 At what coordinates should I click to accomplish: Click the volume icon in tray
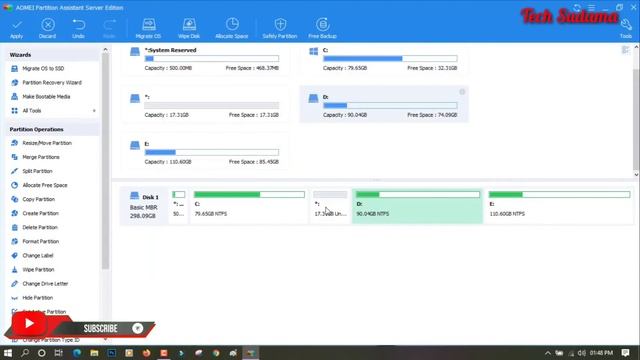(582, 353)
